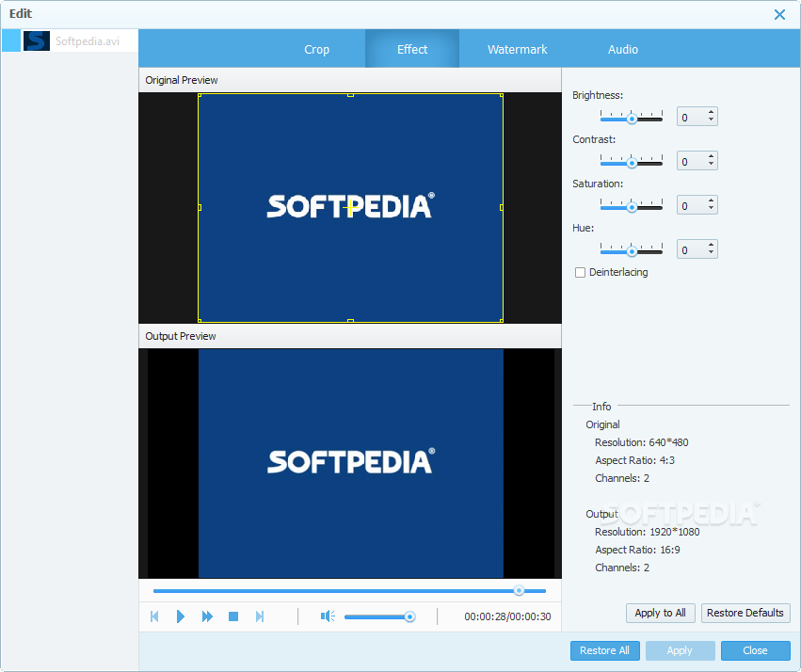Switch to the Crop tab
The height and width of the screenshot is (672, 801).
pos(316,50)
